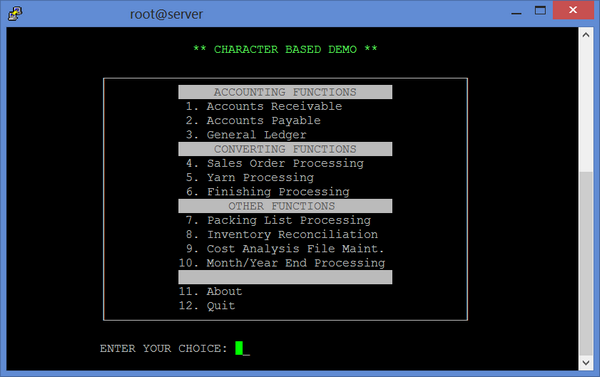Screen dimensions: 600x377
Task: Click the scrollbar up arrow
Action: click(x=586, y=35)
